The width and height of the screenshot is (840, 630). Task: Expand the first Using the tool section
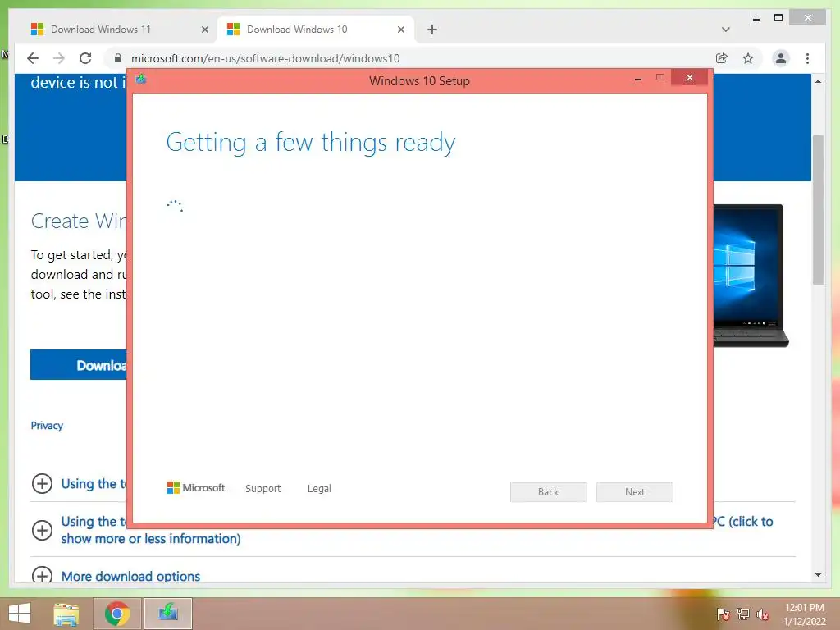(42, 484)
